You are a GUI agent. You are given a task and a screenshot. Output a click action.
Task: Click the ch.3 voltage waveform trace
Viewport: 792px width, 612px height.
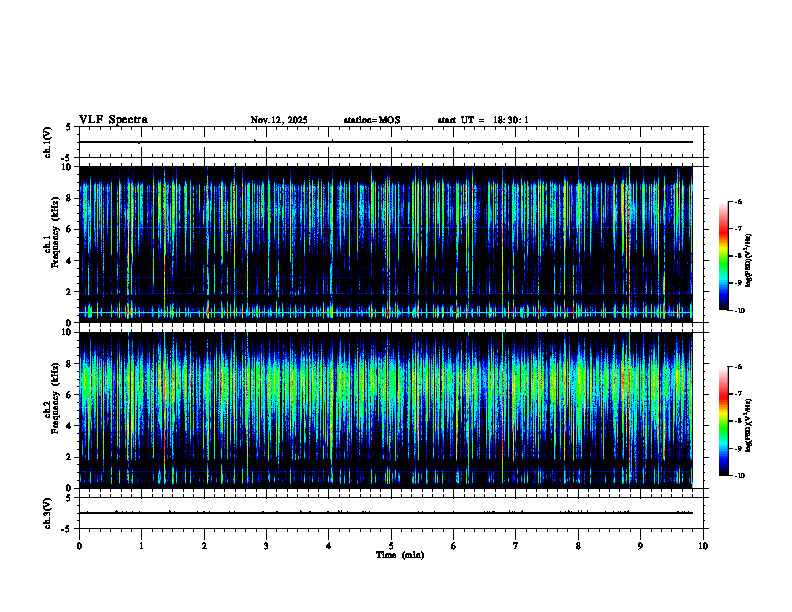[386, 513]
